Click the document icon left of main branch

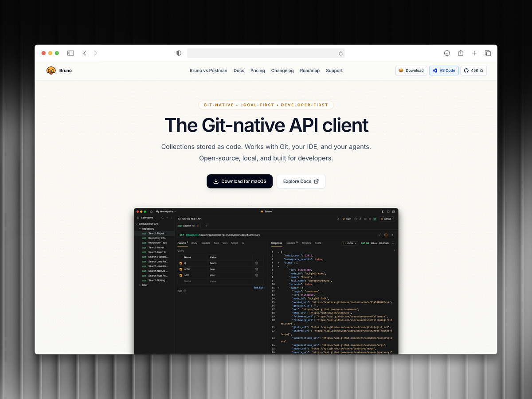[x=338, y=219]
